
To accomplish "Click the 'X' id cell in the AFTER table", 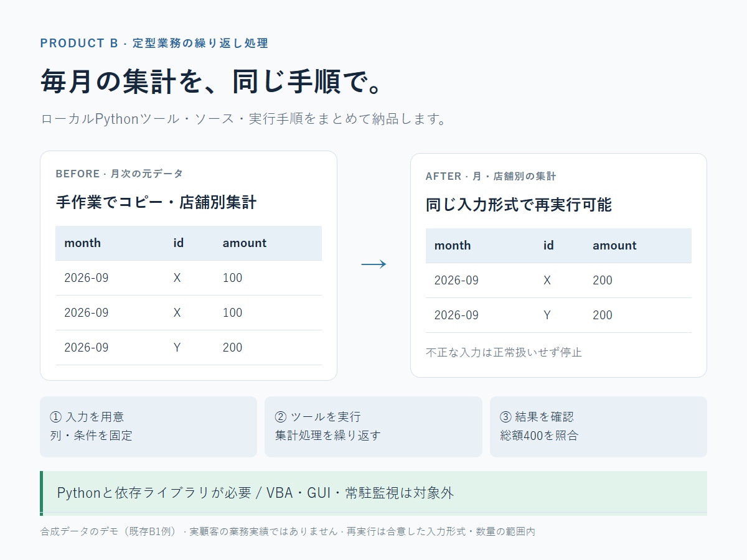I will click(x=547, y=281).
